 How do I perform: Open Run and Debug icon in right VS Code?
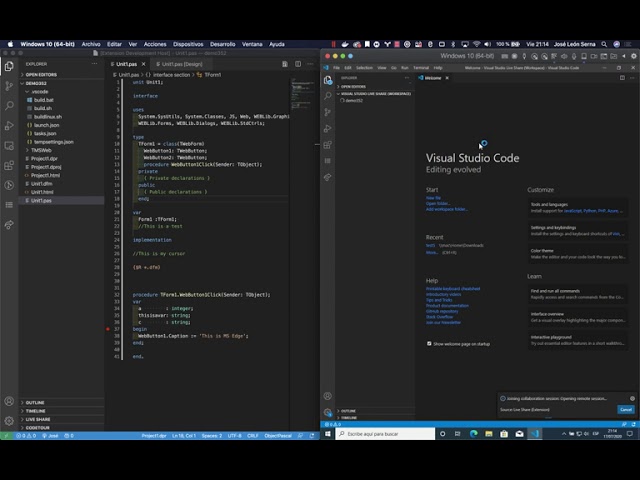coord(328,129)
